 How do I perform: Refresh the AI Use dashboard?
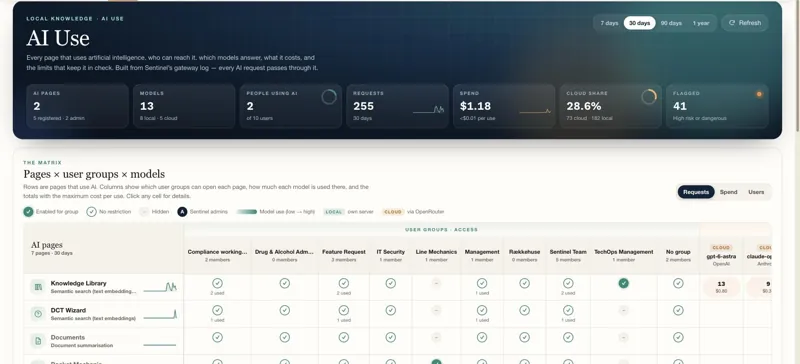[x=745, y=23]
